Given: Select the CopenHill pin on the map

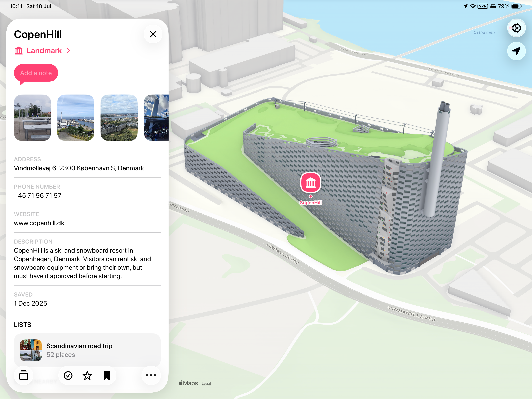Looking at the screenshot, I should pyautogui.click(x=310, y=183).
